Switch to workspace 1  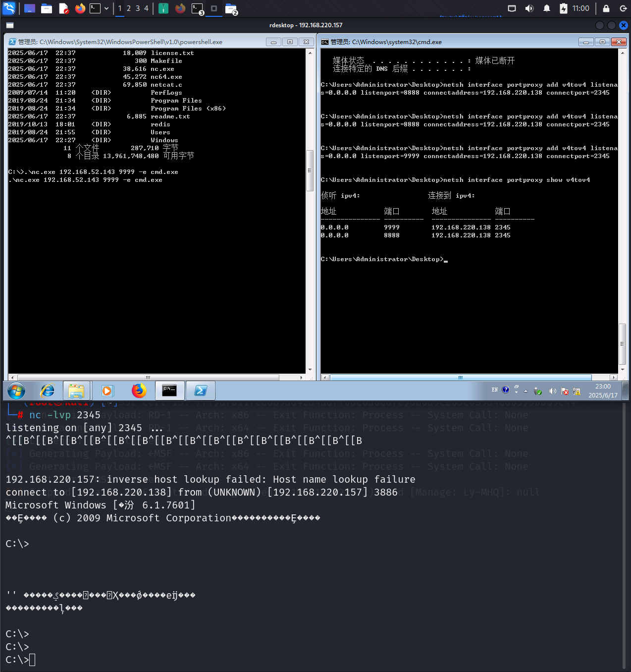(120, 8)
